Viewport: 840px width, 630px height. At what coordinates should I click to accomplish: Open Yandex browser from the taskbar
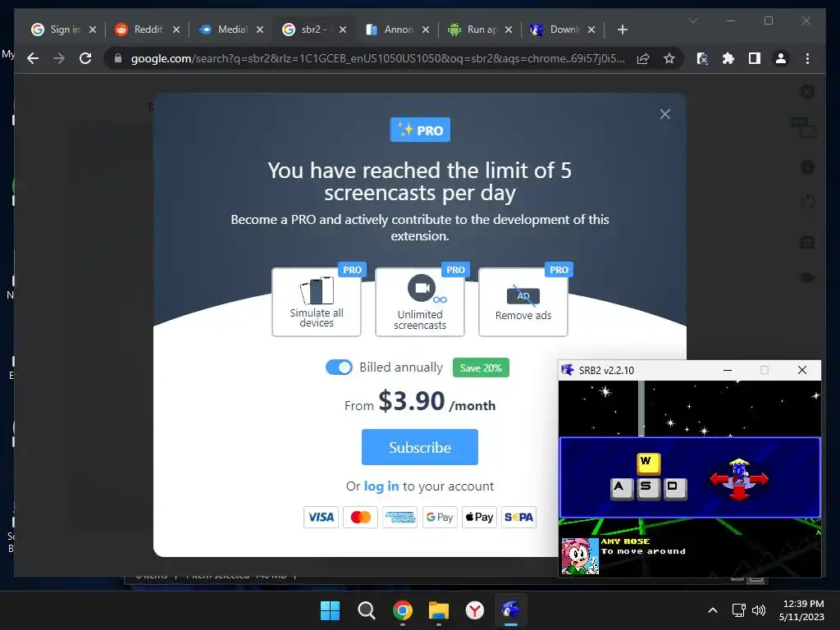point(475,610)
